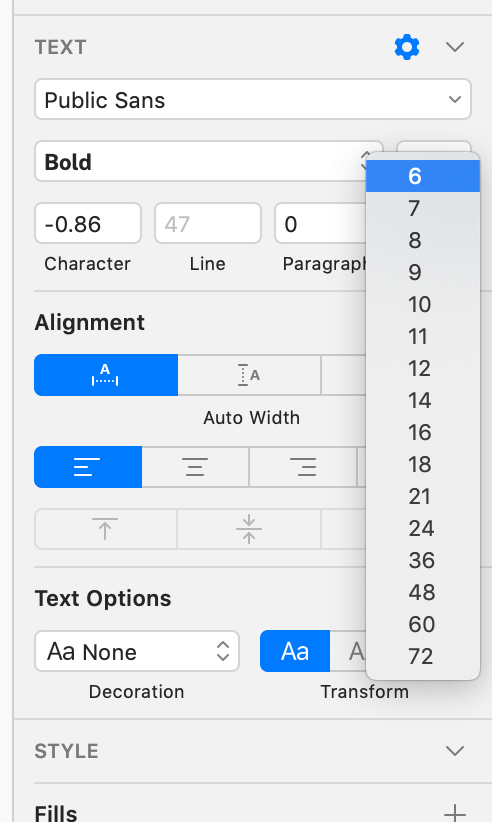
Task: Expand the STYLE section chevron
Action: (455, 751)
